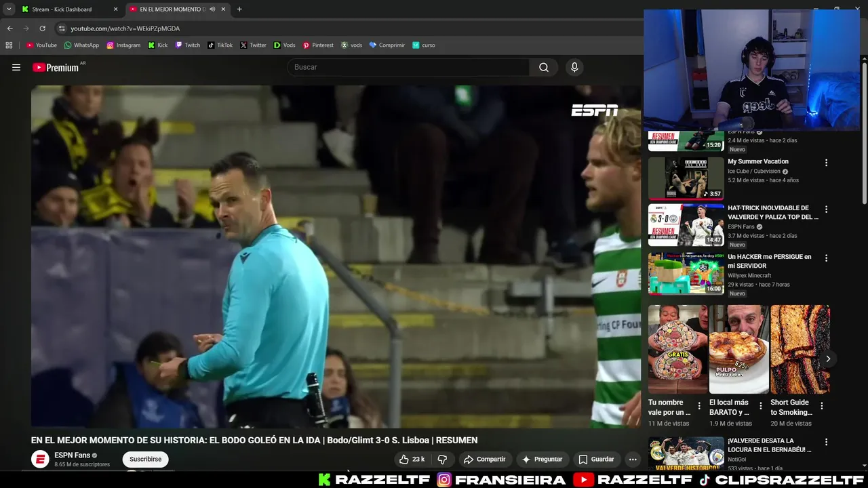
Task: Open options for HAT-TRICK INOLVIDABLE video
Action: click(826, 209)
